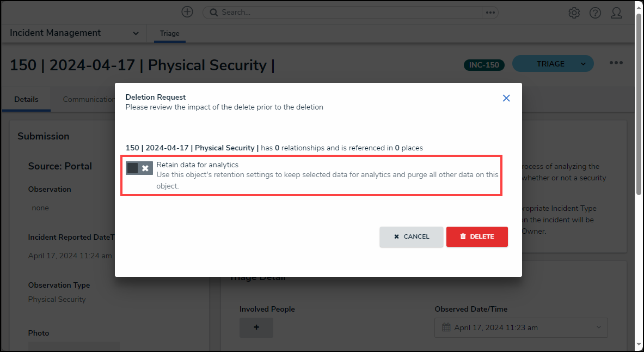Click into the Search field

point(348,13)
